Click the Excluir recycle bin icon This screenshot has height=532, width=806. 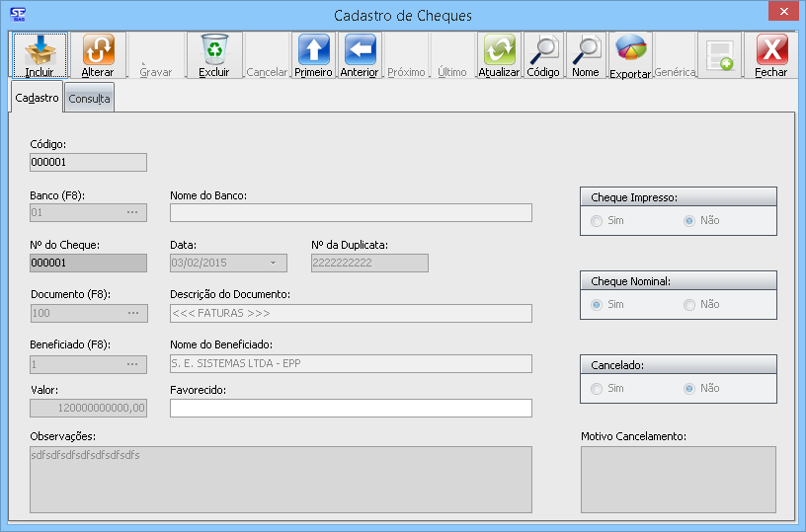(x=213, y=49)
